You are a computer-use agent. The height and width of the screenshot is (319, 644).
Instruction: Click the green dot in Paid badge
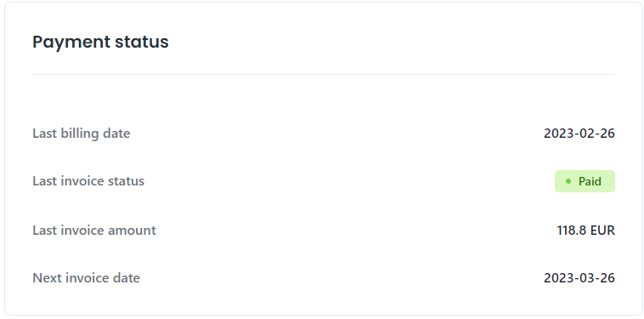click(568, 181)
